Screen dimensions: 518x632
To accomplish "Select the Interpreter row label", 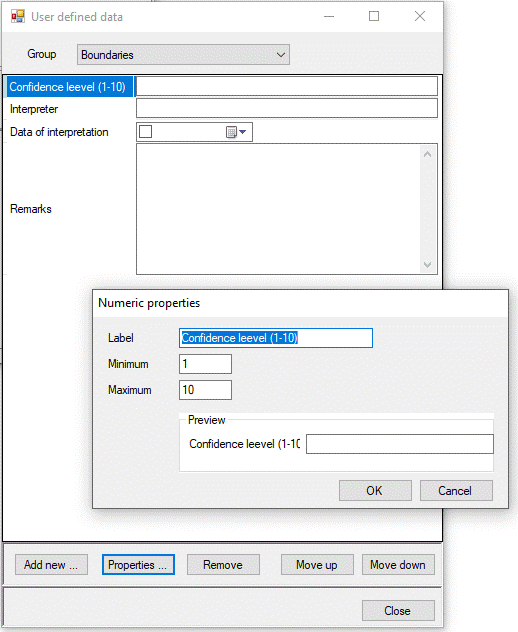I will [x=34, y=109].
